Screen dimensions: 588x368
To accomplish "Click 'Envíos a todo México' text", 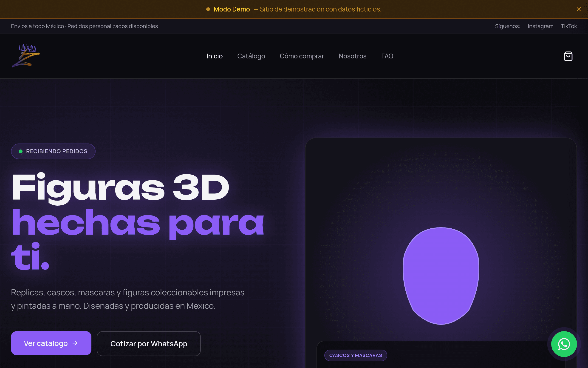I will 37,26.
